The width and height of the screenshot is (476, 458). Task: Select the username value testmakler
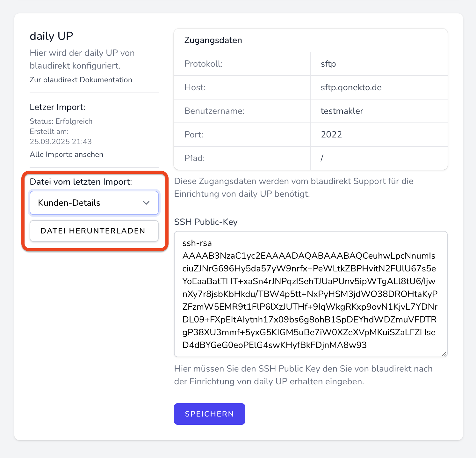[342, 111]
